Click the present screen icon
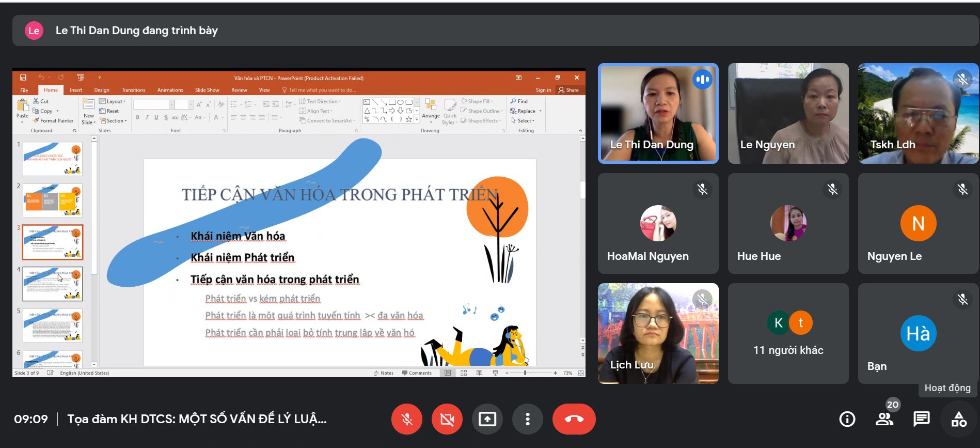 coord(487,419)
